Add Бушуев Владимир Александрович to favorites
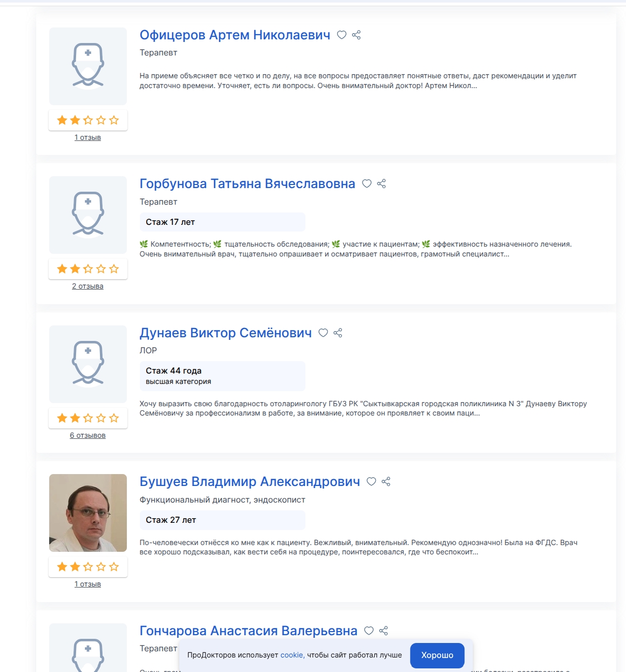 pyautogui.click(x=371, y=482)
